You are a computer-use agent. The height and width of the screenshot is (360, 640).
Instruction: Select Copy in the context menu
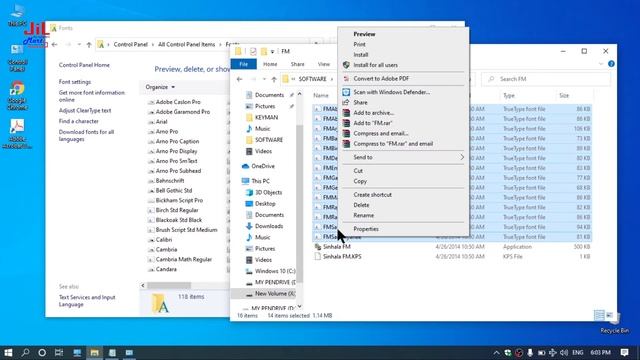point(360,181)
